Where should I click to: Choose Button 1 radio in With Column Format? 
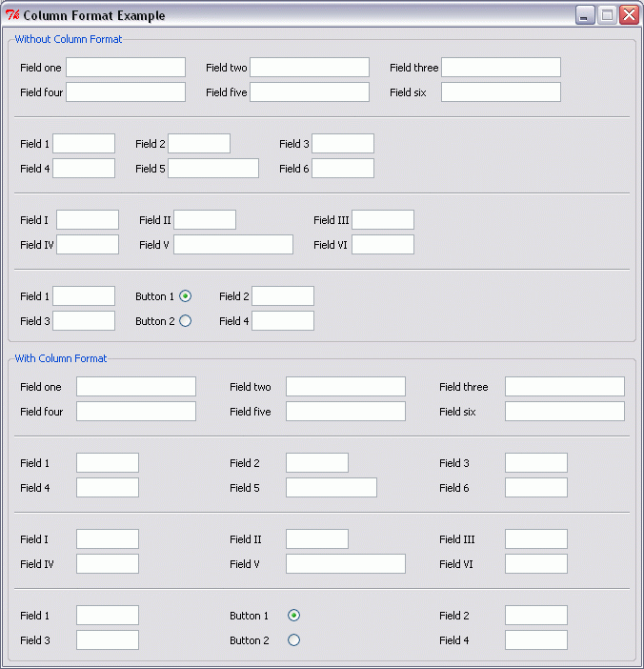tap(293, 616)
